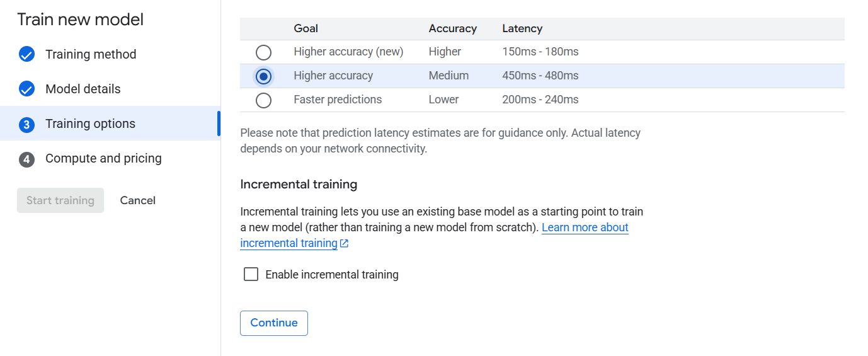
Task: Select the Training options step label
Action: pos(90,123)
